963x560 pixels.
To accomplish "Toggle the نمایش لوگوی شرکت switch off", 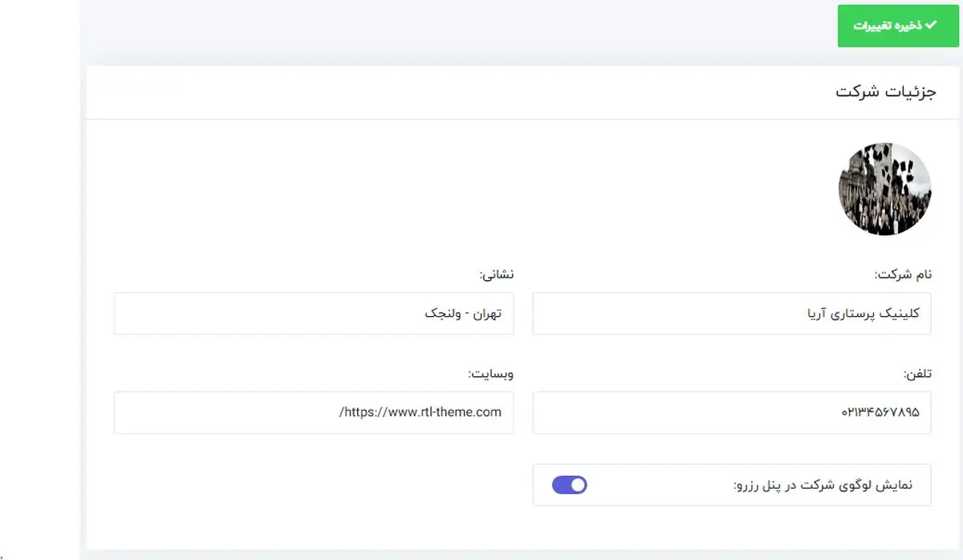I will click(x=570, y=485).
